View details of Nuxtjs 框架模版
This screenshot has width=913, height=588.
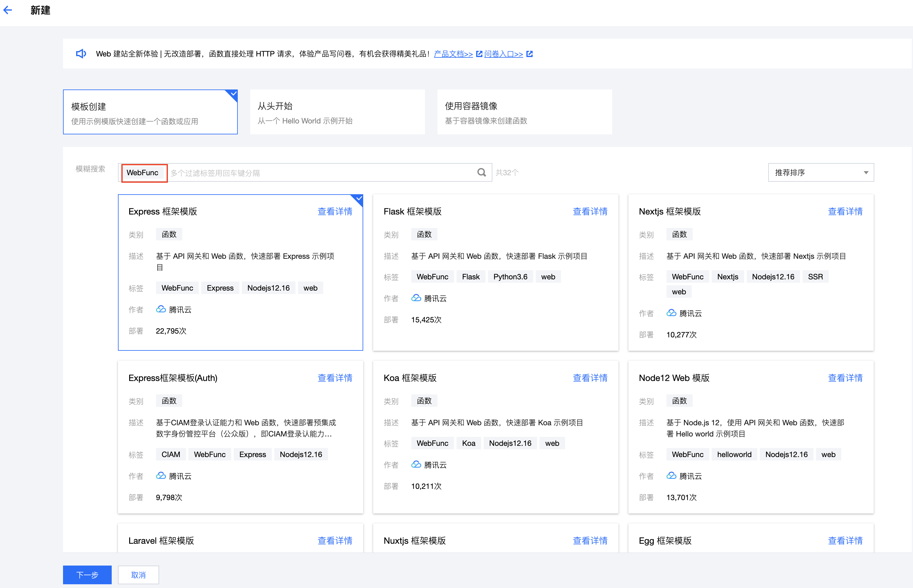590,541
